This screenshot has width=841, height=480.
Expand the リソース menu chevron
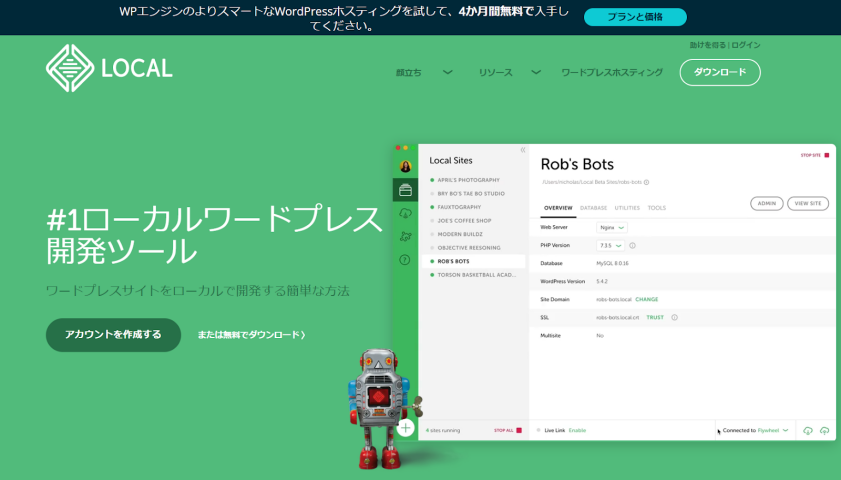click(x=536, y=72)
